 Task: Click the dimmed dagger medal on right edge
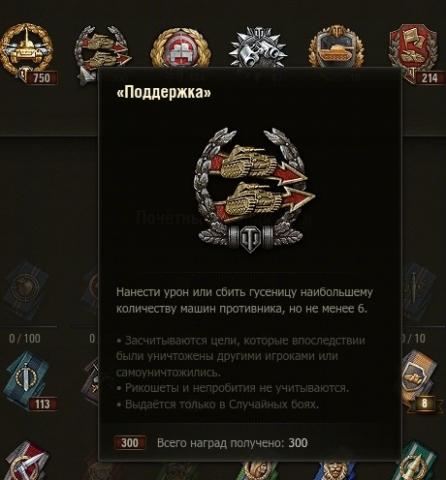pyautogui.click(x=419, y=290)
